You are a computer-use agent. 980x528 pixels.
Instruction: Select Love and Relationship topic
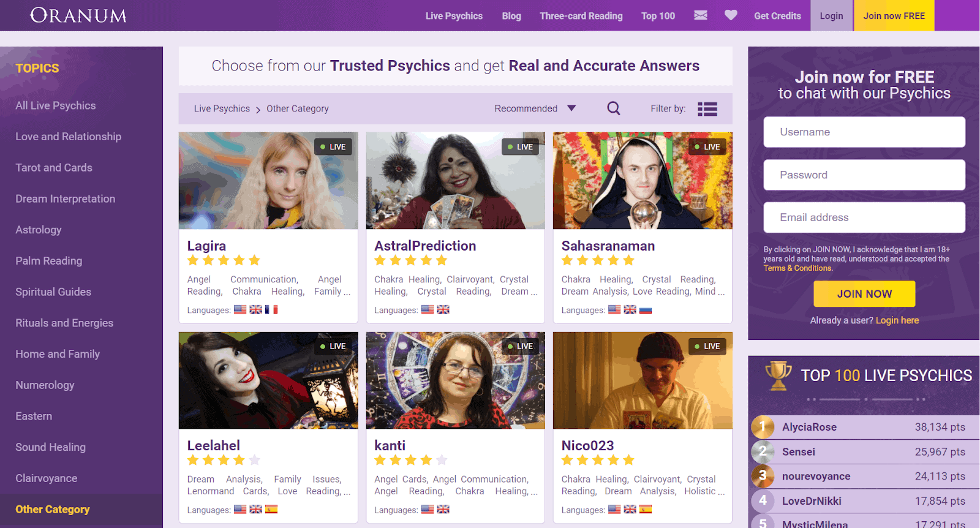[69, 137]
